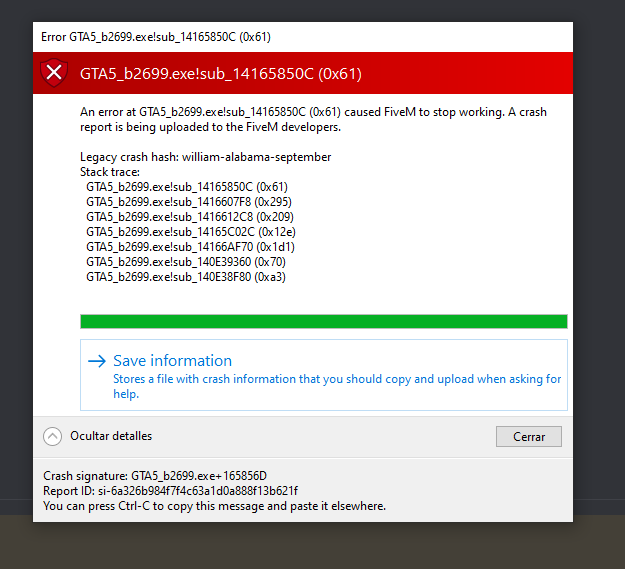
Task: Click the dialog title bar text
Action: click(x=156, y=37)
